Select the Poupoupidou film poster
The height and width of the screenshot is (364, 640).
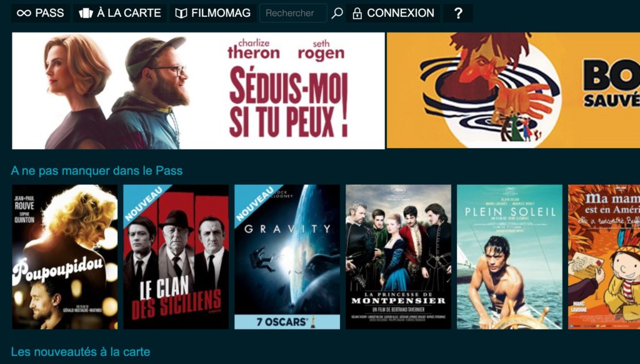pos(65,257)
